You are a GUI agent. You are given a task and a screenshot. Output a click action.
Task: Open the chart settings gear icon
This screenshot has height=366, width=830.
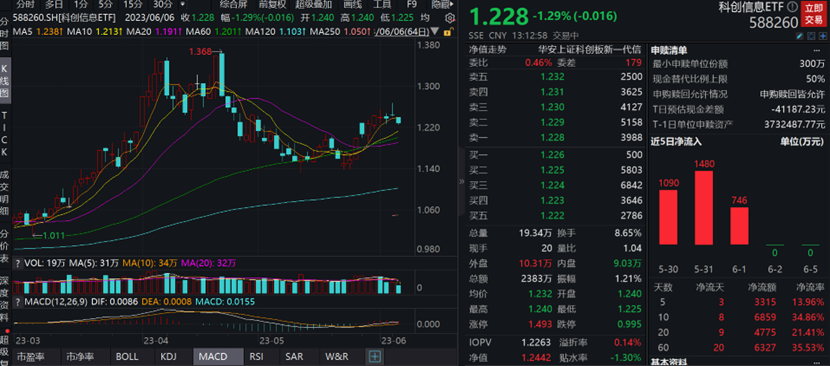450,17
